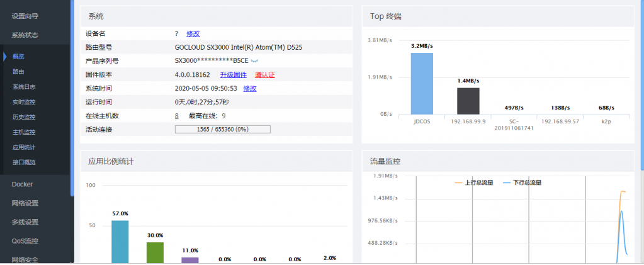Click green 30.0% application bar
644x265 pixels.
[x=155, y=252]
